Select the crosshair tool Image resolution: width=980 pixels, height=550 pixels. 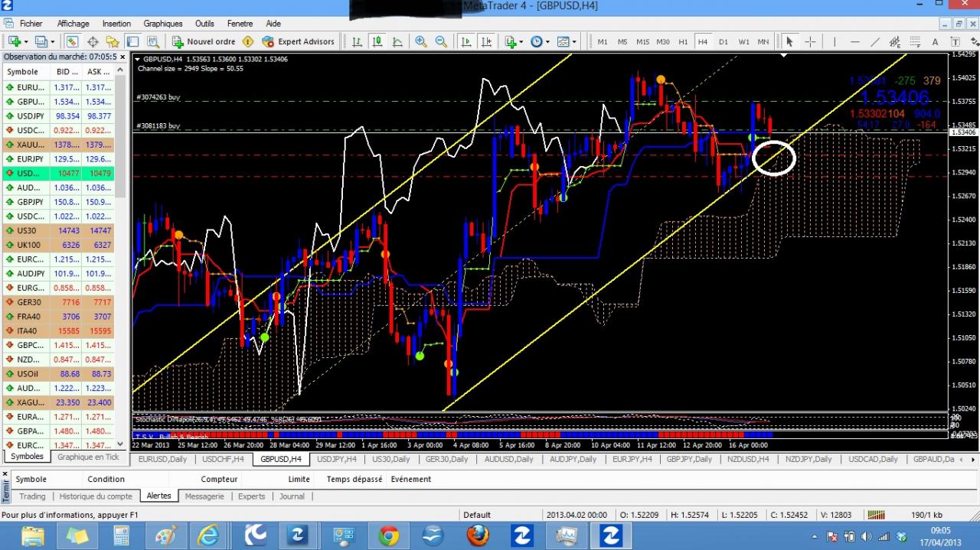(x=810, y=41)
